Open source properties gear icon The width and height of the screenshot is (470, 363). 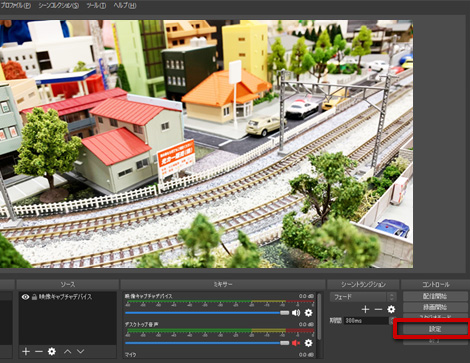coord(52,351)
